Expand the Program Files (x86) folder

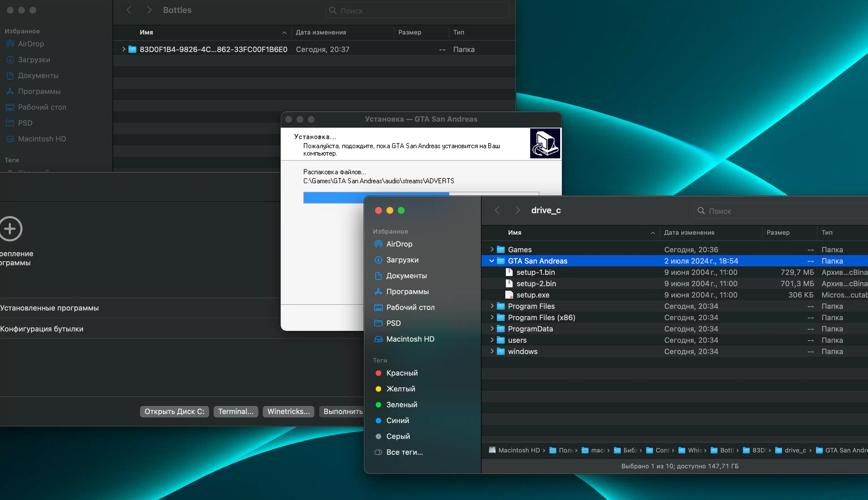point(492,317)
